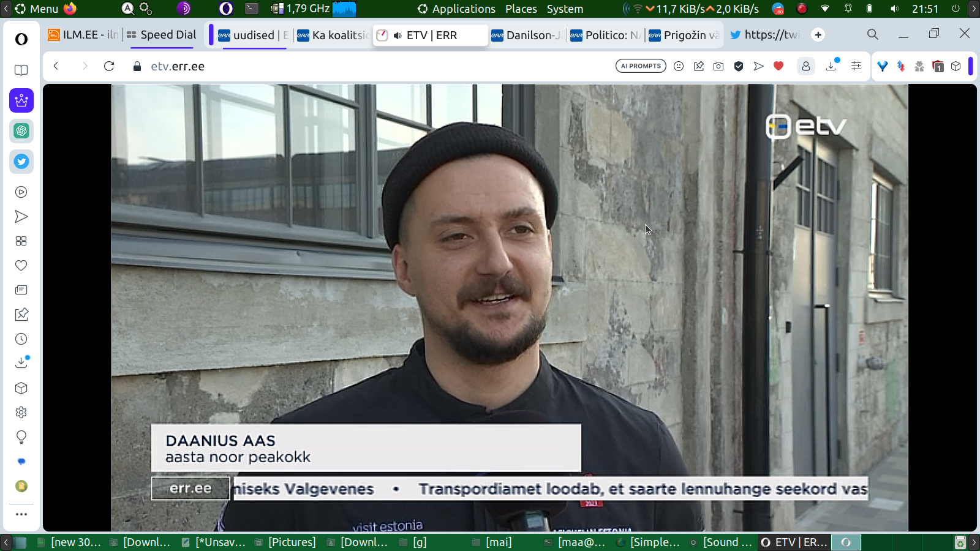
Task: Mute the ETV | ERR tab audio
Action: [398, 36]
